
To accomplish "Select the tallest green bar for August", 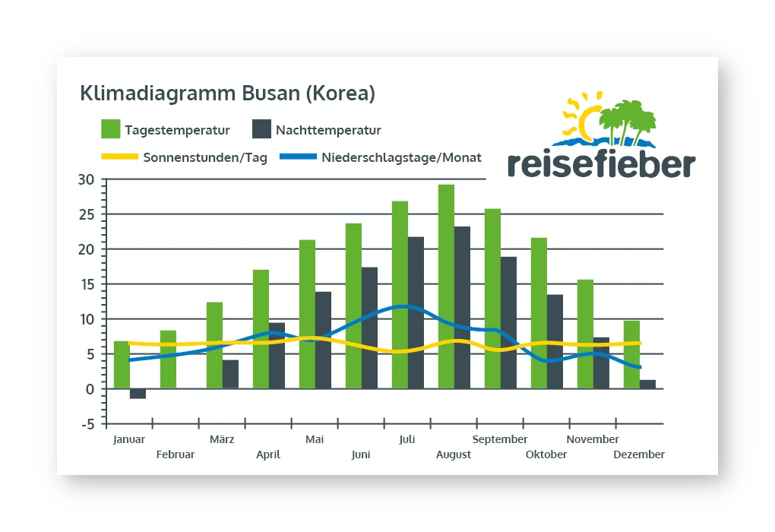I will click(x=446, y=286).
